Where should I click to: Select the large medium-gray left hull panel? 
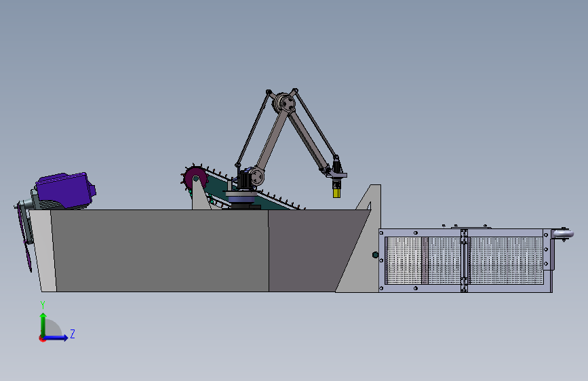[x=161, y=251]
